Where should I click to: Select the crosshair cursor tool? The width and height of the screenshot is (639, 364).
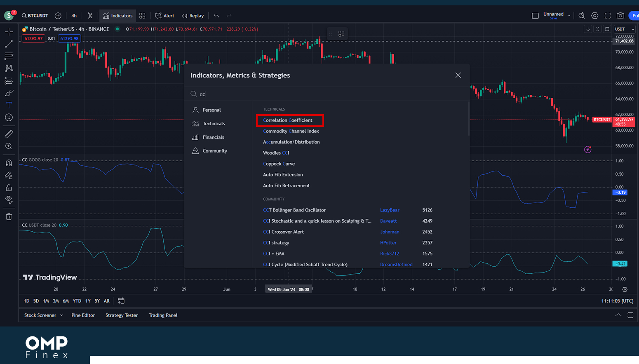tap(9, 31)
